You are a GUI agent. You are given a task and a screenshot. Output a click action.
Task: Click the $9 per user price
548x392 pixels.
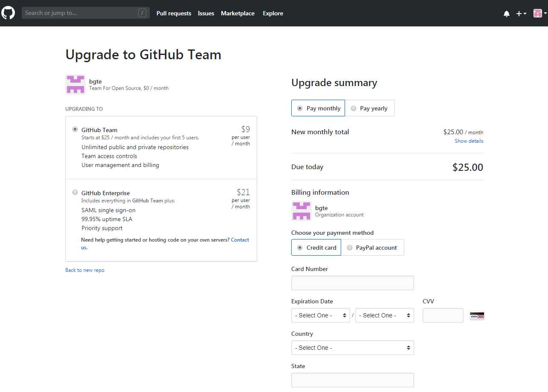(x=246, y=129)
